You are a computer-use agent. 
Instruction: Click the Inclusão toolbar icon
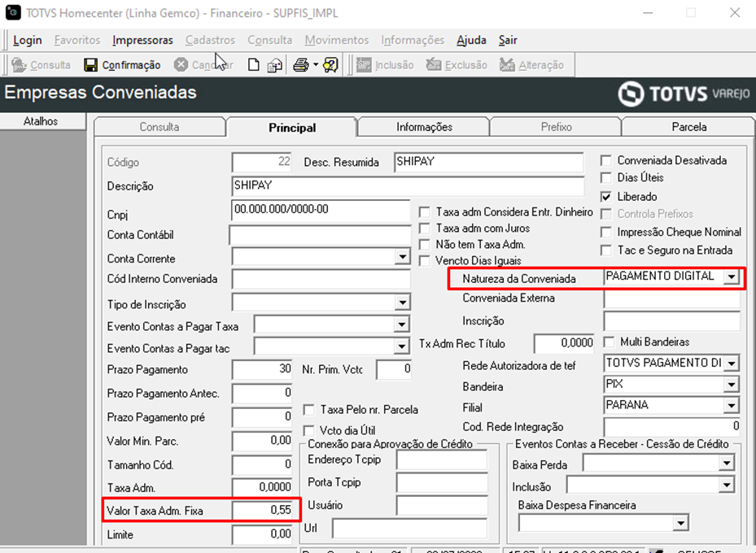(x=364, y=64)
